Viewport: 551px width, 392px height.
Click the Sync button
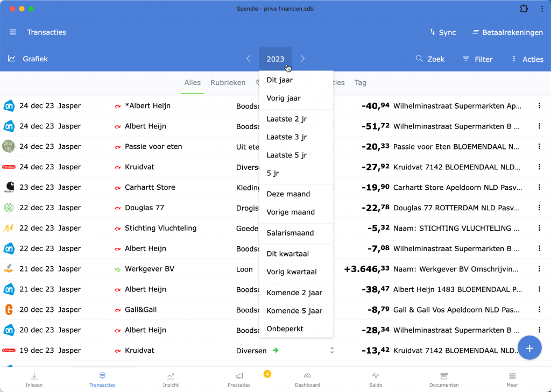[x=442, y=32]
